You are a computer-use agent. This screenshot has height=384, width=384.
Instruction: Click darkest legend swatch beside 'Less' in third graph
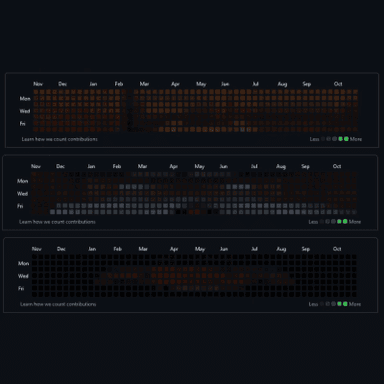[322, 304]
